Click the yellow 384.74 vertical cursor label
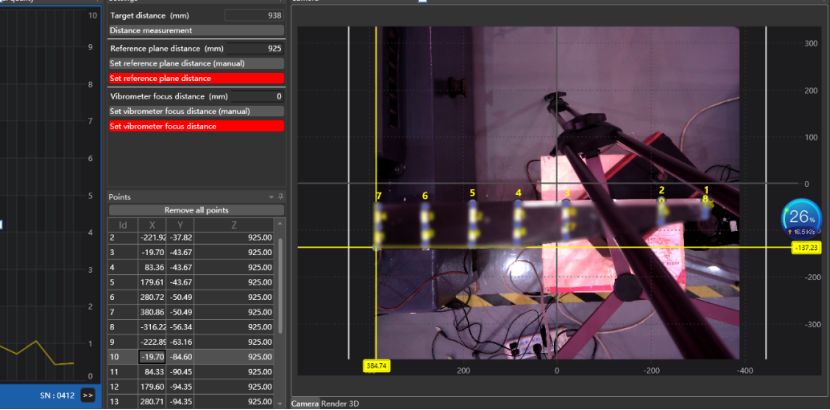The width and height of the screenshot is (830, 410). (x=378, y=367)
